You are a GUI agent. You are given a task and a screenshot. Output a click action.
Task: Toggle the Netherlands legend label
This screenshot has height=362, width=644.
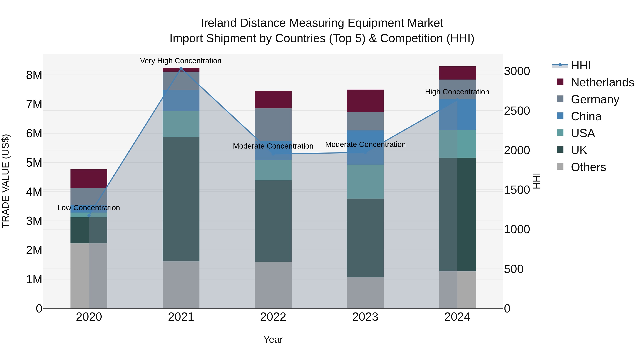(x=602, y=82)
